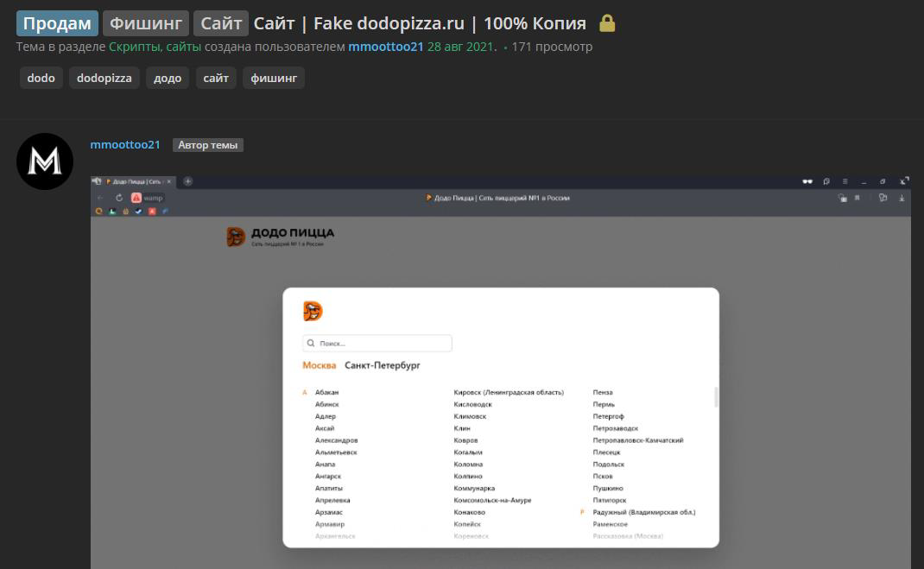Close the Додо Пицца browser tab
The height and width of the screenshot is (569, 924).
[x=169, y=181]
